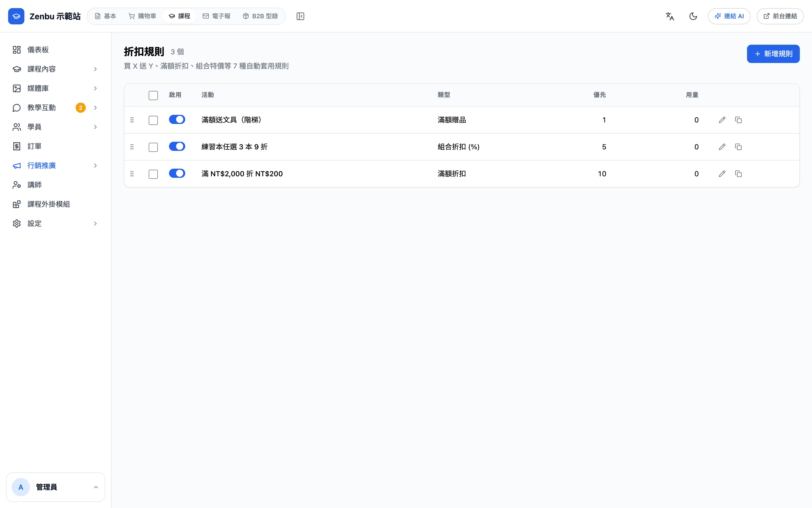Expand 行銷推廣 submenu
The image size is (812, 508).
point(95,166)
